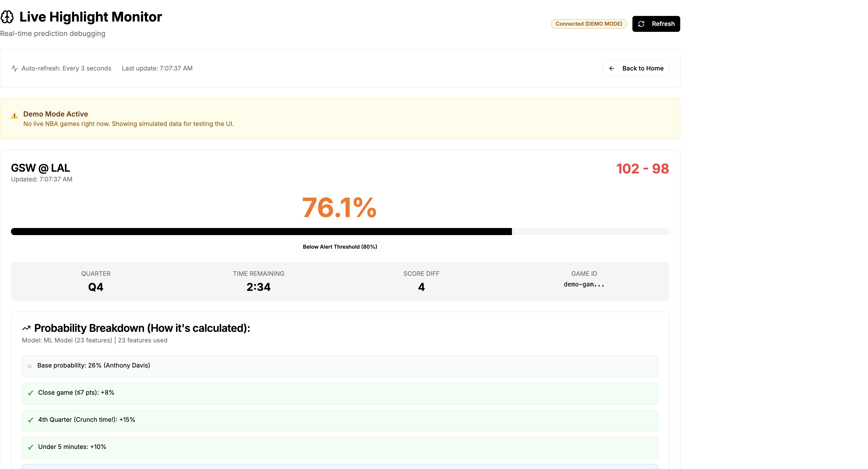
Task: Click checkmark icon on Under 5 minutes row
Action: [31, 447]
